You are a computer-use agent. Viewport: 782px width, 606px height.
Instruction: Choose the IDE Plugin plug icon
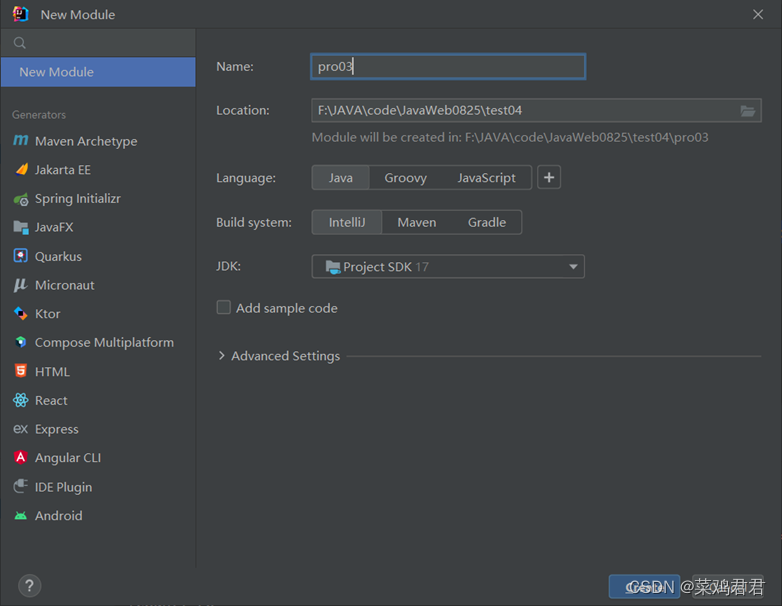tap(20, 486)
